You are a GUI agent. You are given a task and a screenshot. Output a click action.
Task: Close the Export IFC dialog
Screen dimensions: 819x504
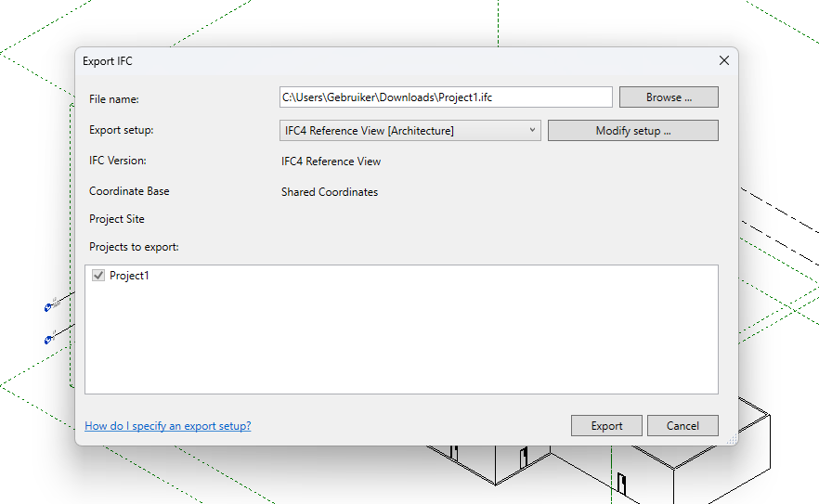point(723,61)
